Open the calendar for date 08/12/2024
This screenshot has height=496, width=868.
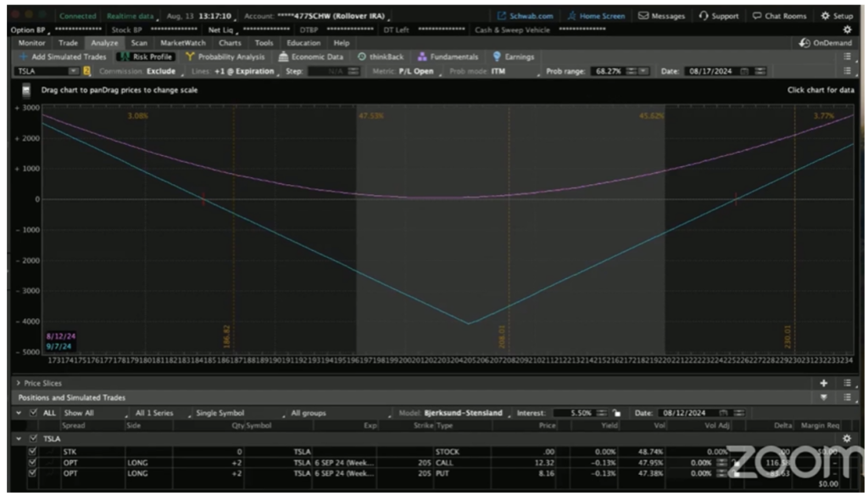[724, 413]
